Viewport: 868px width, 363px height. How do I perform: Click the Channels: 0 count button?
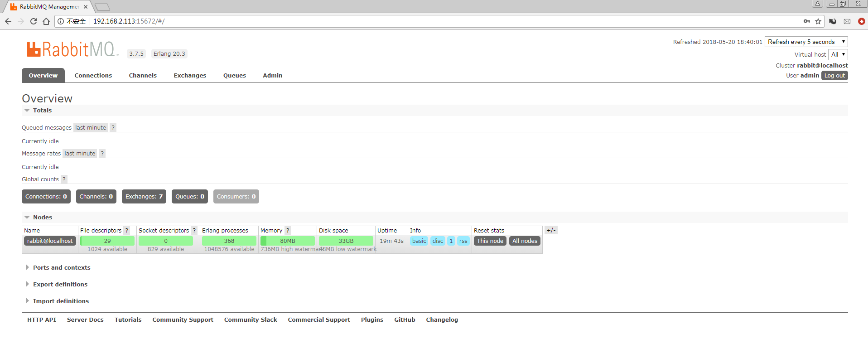pyautogui.click(x=96, y=197)
